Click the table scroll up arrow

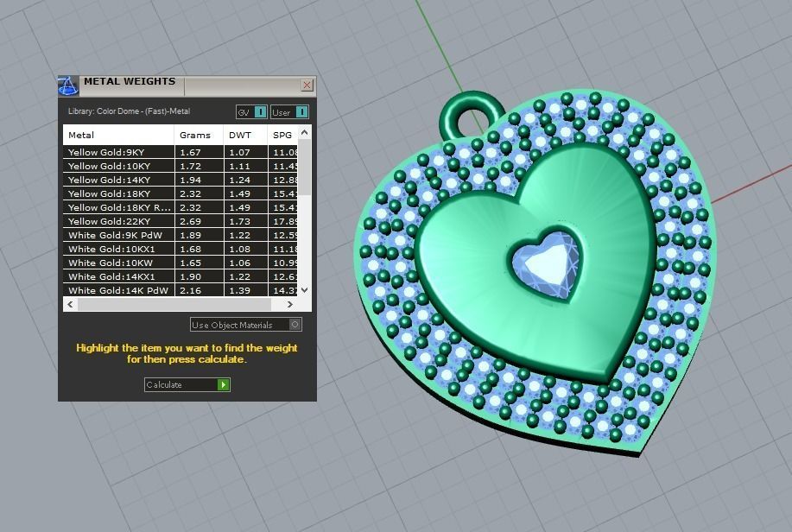[x=304, y=132]
